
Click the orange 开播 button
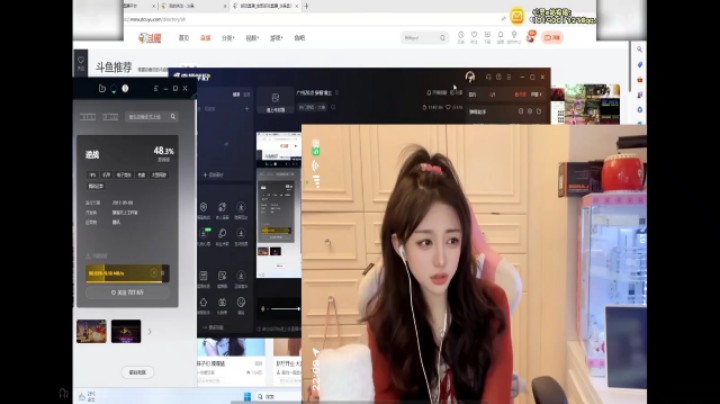(552, 38)
